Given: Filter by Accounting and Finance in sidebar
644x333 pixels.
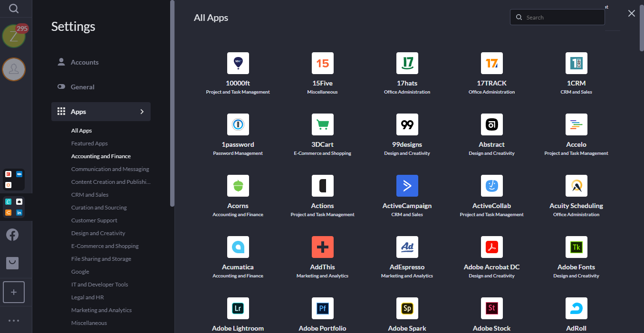Looking at the screenshot, I should coord(101,156).
